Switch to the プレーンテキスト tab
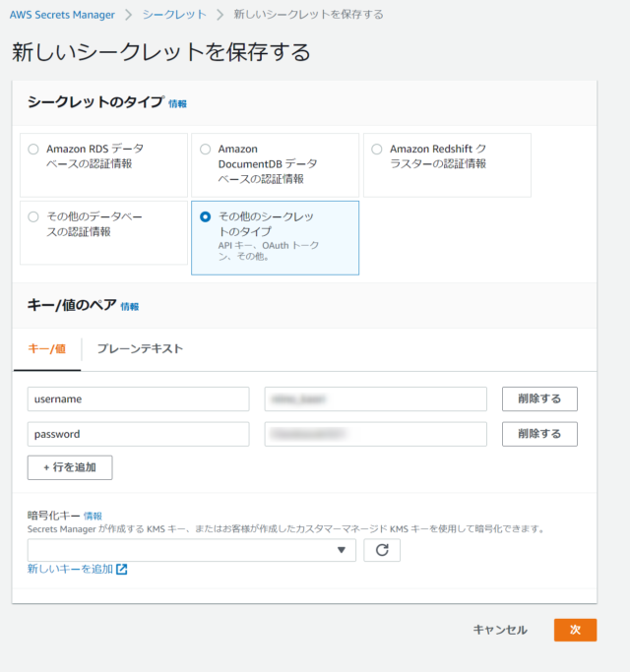The height and width of the screenshot is (672, 630). pos(140,349)
